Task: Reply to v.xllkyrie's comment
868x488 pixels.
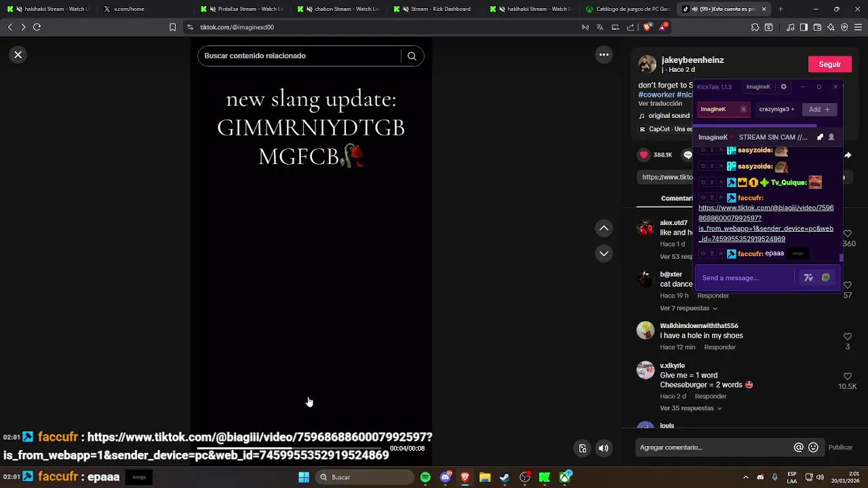Action: point(711,396)
